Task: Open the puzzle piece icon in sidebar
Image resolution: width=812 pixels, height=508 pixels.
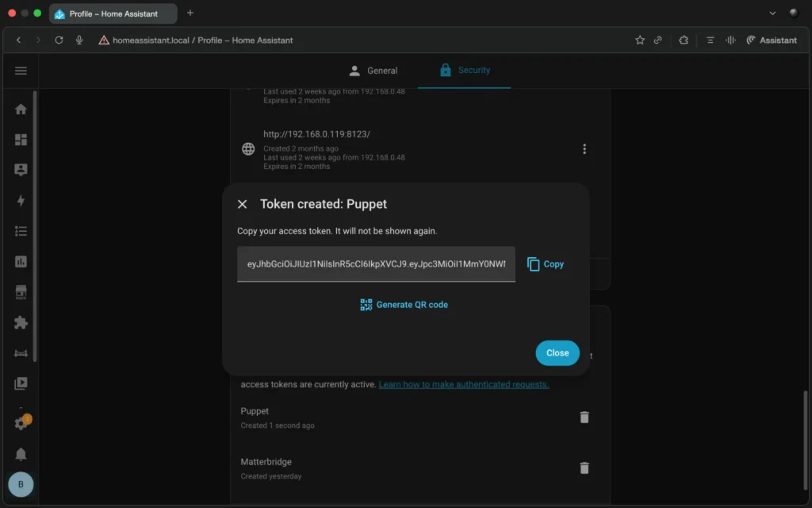Action: 21,322
